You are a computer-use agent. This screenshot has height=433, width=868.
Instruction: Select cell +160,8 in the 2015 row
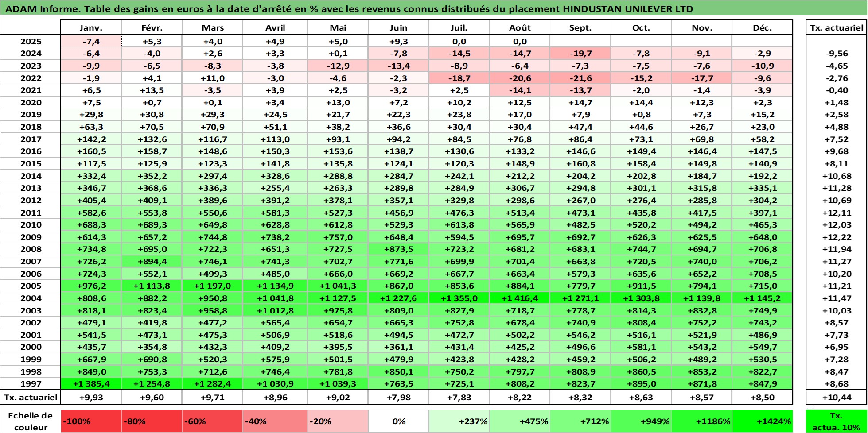tap(580, 164)
